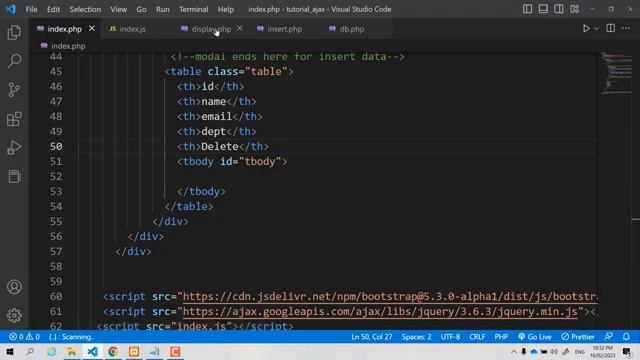640x360 pixels.
Task: Click the VS Code logo icon
Action: point(11,9)
